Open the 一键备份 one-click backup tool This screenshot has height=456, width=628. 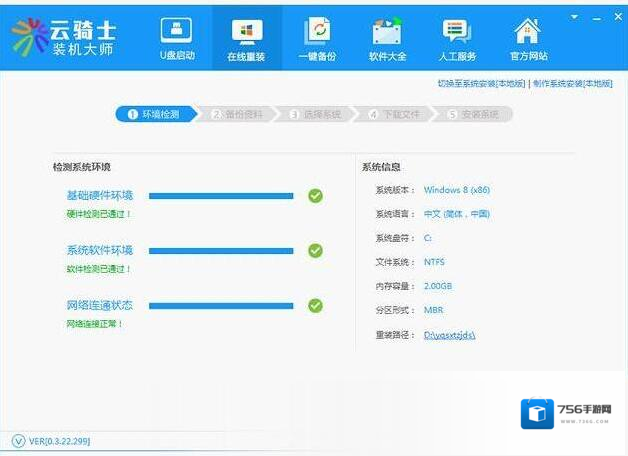coord(318,38)
